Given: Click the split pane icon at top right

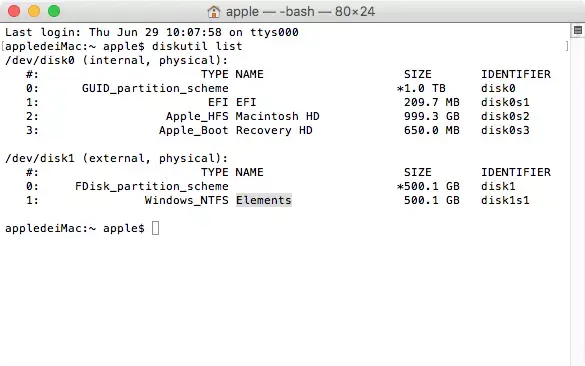Looking at the screenshot, I should [x=578, y=30].
